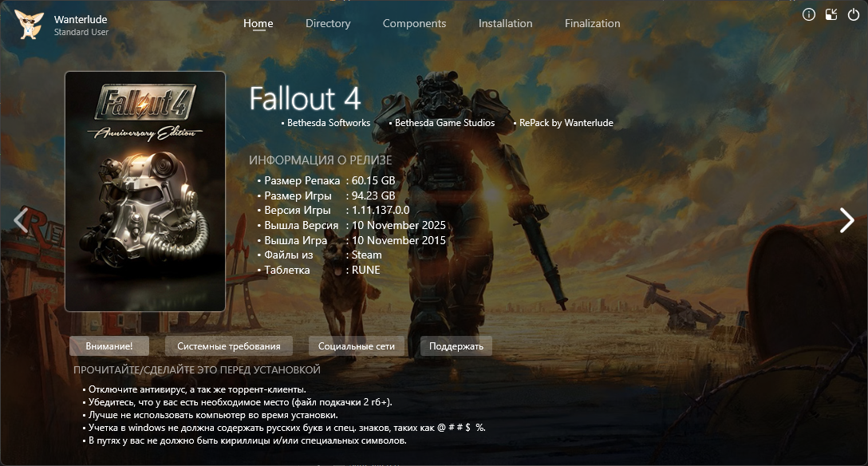This screenshot has height=466, width=868.
Task: Select the Finalization tab
Action: coord(592,23)
